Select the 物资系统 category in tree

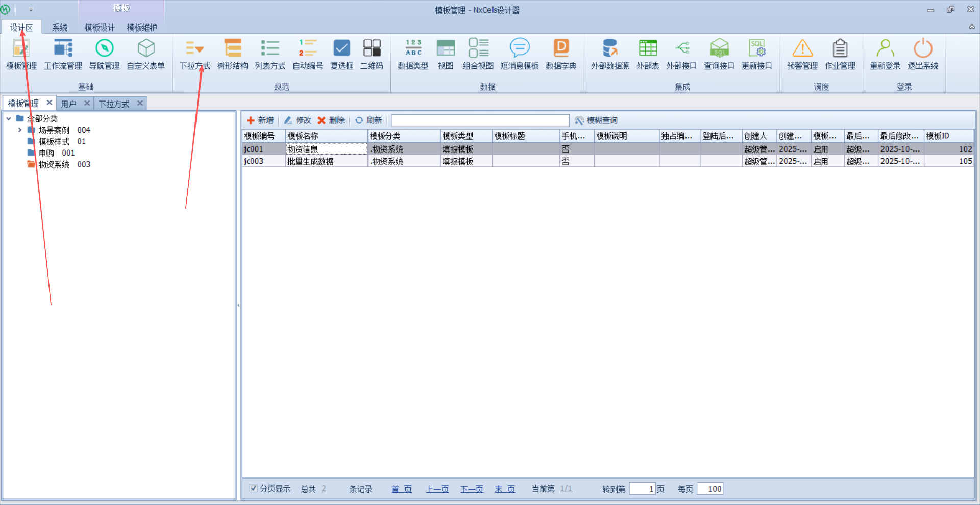point(54,164)
